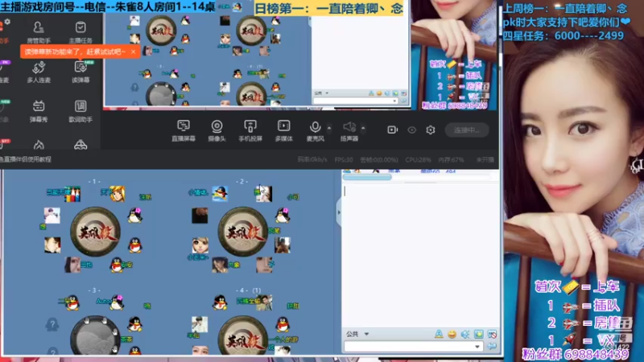Click the 丢帧 dropped frames status readout
Screen dimensions: 644x362
coord(379,159)
